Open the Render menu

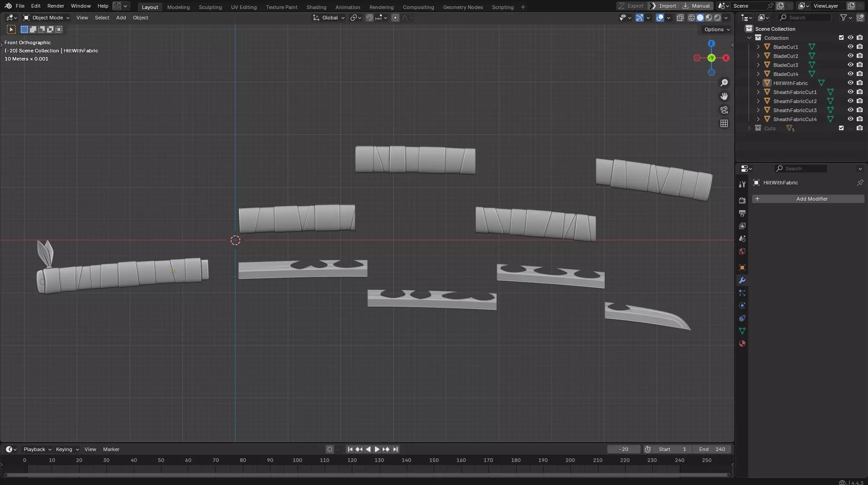pos(56,6)
